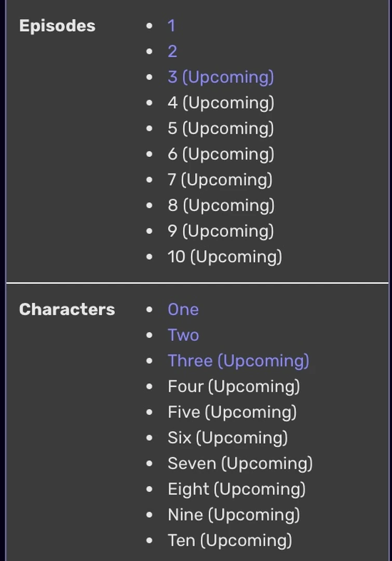
Task: Click the Three (Upcoming) character link
Action: point(238,360)
